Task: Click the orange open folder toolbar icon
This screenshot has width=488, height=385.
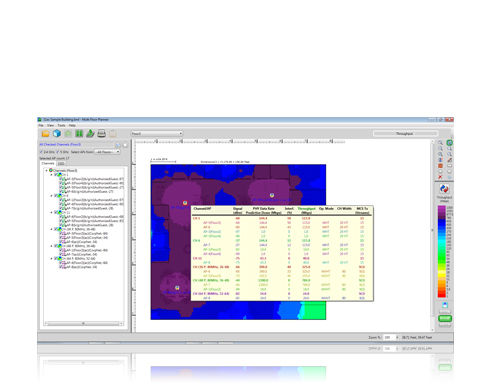Action: tap(45, 134)
